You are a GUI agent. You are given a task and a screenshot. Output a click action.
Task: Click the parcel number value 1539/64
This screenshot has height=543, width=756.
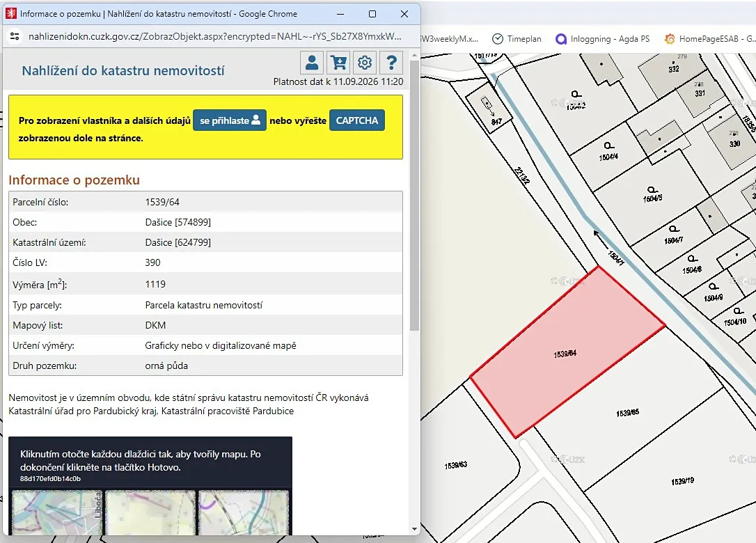point(162,202)
